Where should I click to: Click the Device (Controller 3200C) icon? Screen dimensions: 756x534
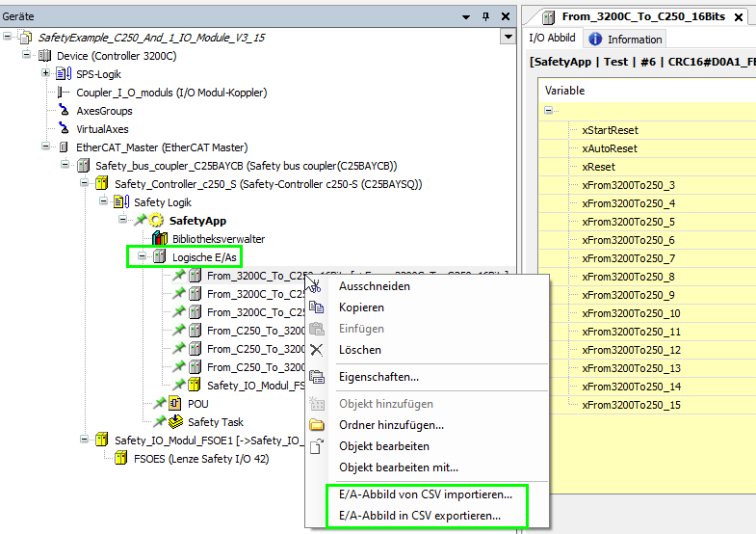(44, 56)
